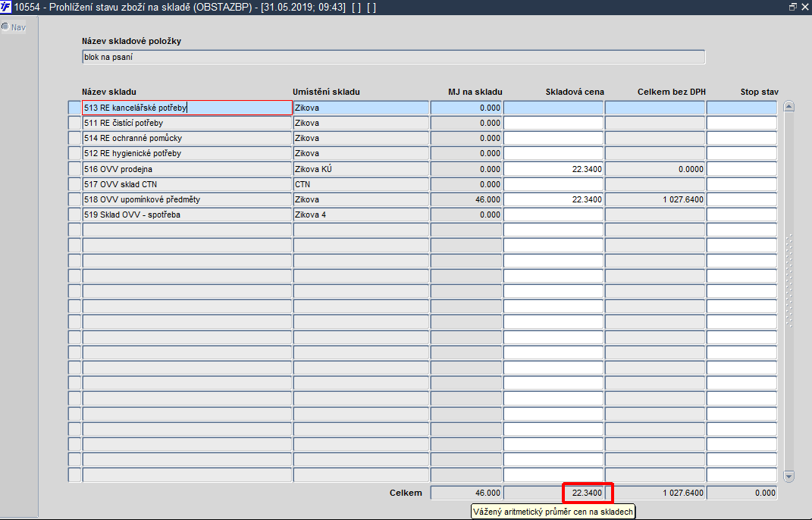Click stock price 22.3400 in the 518 row
The height and width of the screenshot is (520, 812).
(x=553, y=199)
